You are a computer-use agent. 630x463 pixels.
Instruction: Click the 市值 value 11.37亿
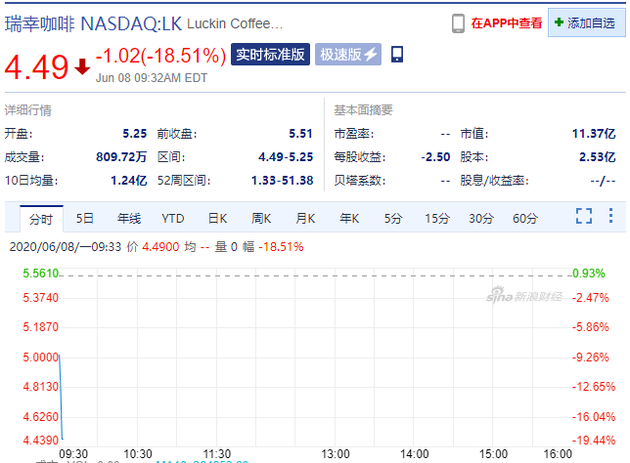593,133
